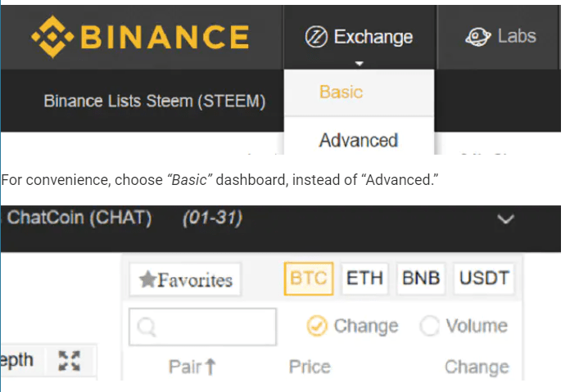Open the Exchange dropdown caret

click(360, 63)
